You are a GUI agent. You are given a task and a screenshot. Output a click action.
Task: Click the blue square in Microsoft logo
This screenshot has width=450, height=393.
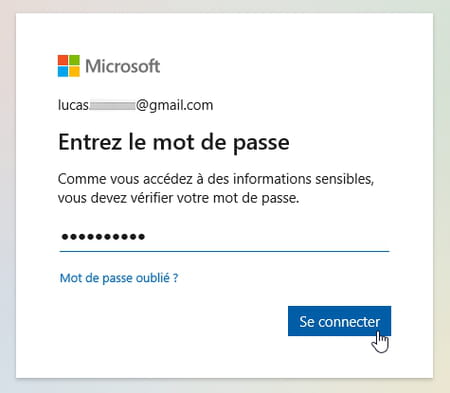(x=63, y=71)
